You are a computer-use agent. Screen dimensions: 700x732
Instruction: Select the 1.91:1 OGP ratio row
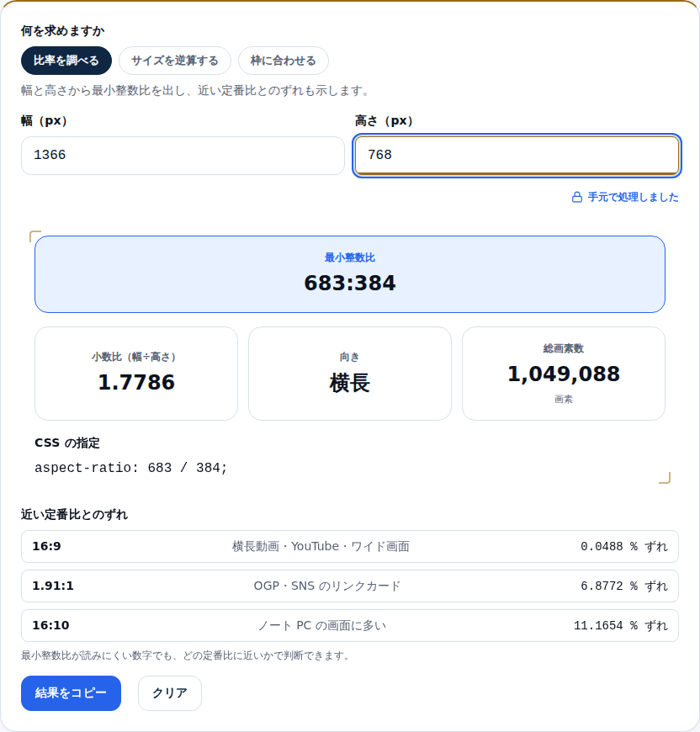click(x=350, y=586)
